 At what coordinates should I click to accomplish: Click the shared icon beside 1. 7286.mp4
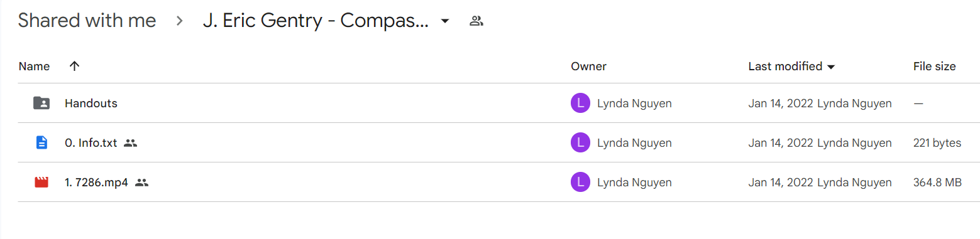click(141, 183)
